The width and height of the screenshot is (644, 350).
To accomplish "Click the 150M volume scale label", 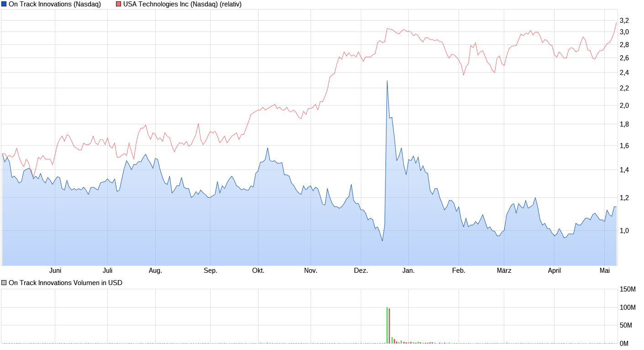I will pos(627,288).
